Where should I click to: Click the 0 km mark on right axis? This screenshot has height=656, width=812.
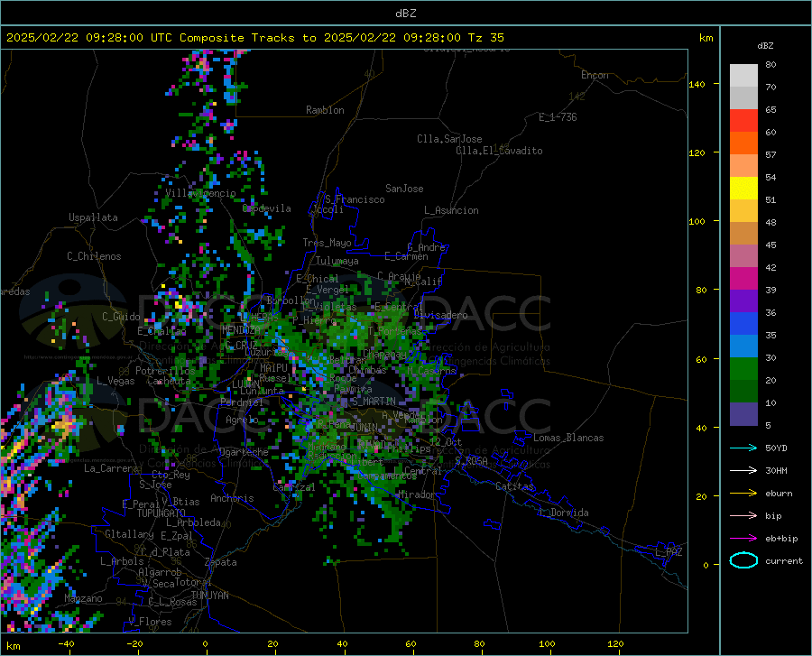(x=706, y=565)
